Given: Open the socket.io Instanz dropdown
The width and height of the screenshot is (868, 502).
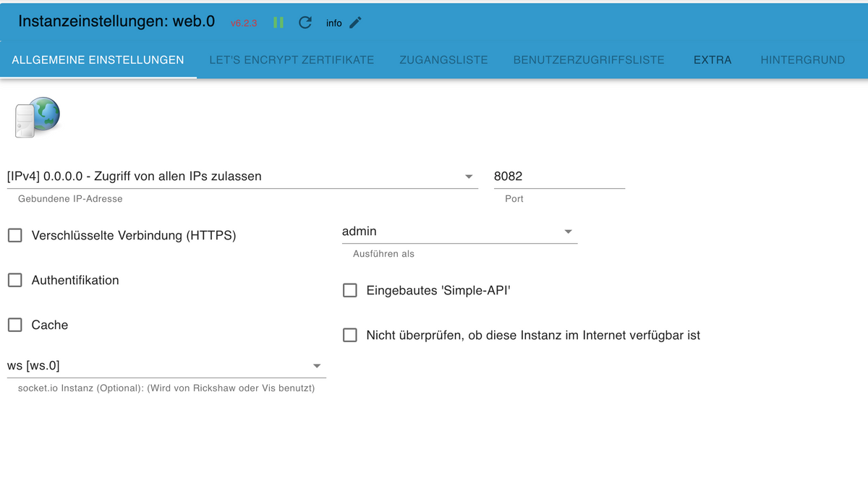Looking at the screenshot, I should point(166,366).
